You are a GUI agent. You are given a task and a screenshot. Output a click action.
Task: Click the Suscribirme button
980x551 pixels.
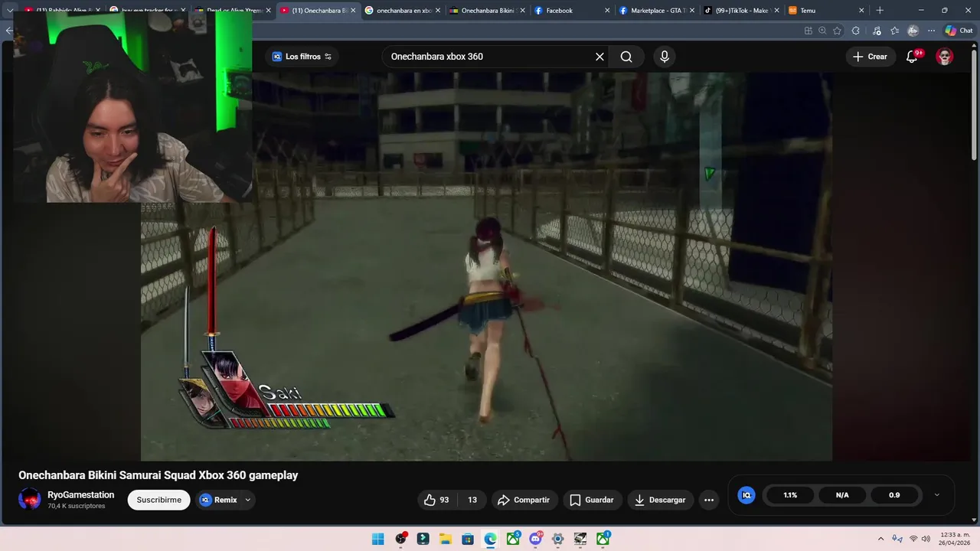pyautogui.click(x=159, y=500)
